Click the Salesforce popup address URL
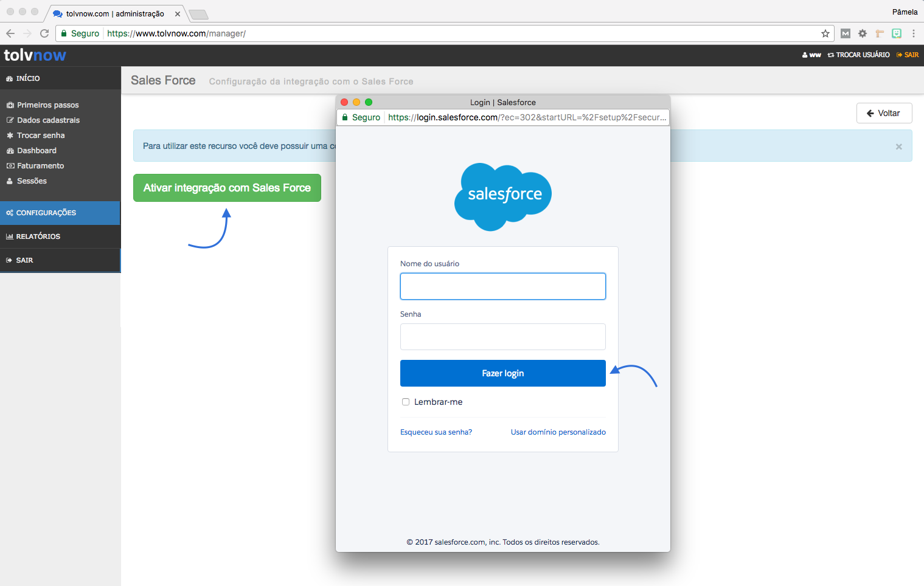Image resolution: width=924 pixels, height=586 pixels. [527, 117]
